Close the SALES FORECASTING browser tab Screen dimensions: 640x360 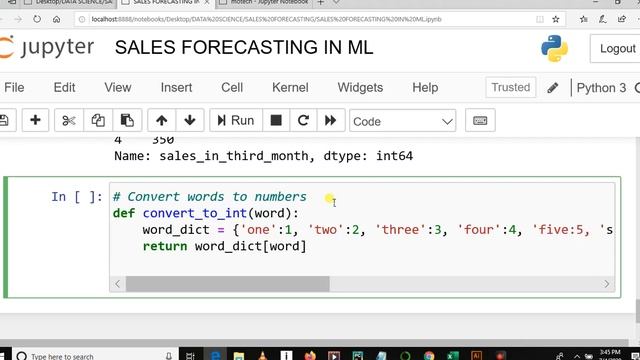pyautogui.click(x=207, y=3)
